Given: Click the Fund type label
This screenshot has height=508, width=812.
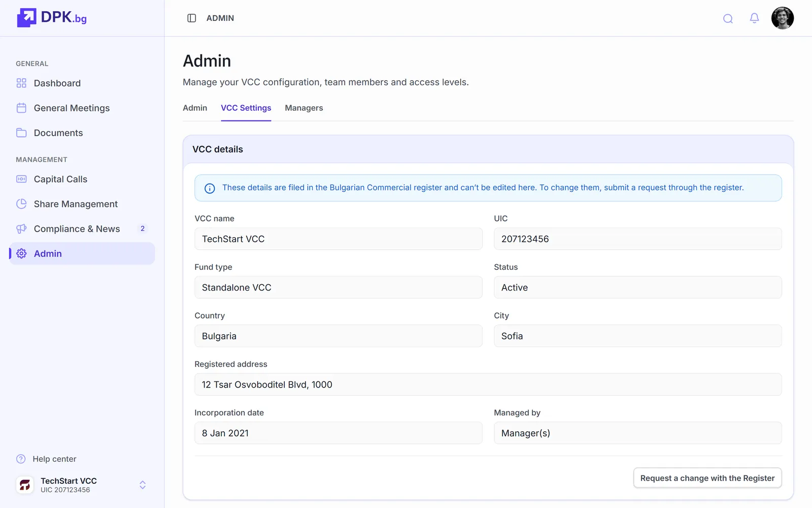Looking at the screenshot, I should (x=213, y=267).
